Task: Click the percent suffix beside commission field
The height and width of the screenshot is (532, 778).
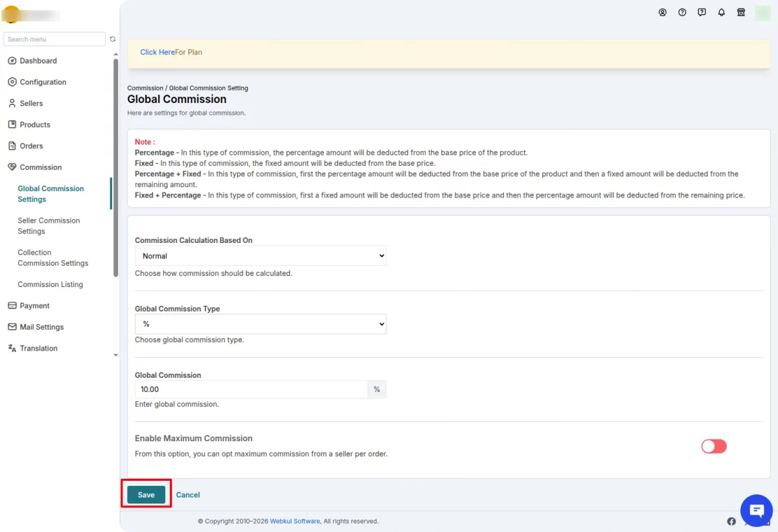Action: [x=377, y=389]
